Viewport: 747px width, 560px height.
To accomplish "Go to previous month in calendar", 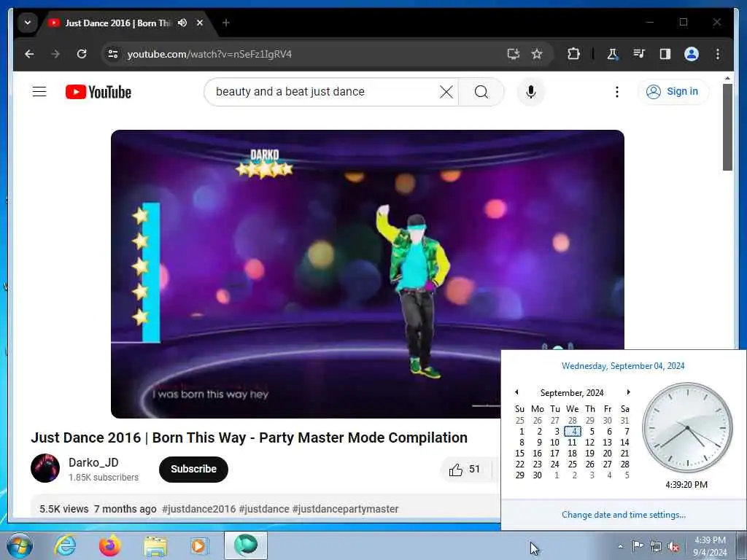I will pos(516,392).
